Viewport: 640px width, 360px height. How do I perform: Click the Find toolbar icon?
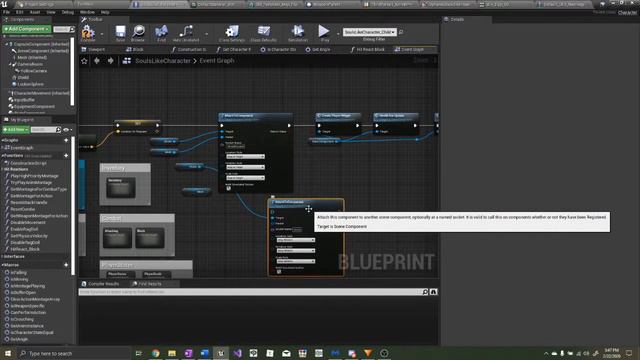pyautogui.click(x=162, y=33)
